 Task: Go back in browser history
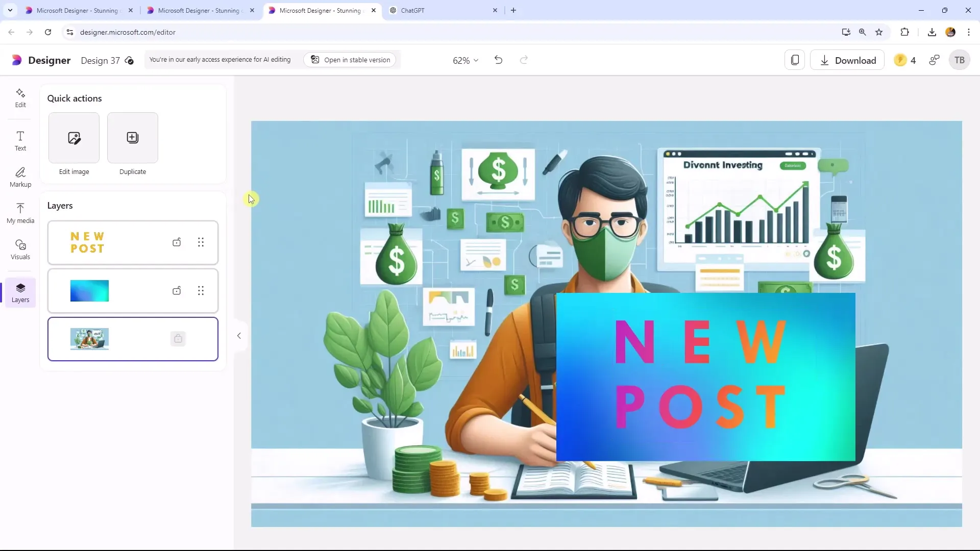pyautogui.click(x=11, y=32)
